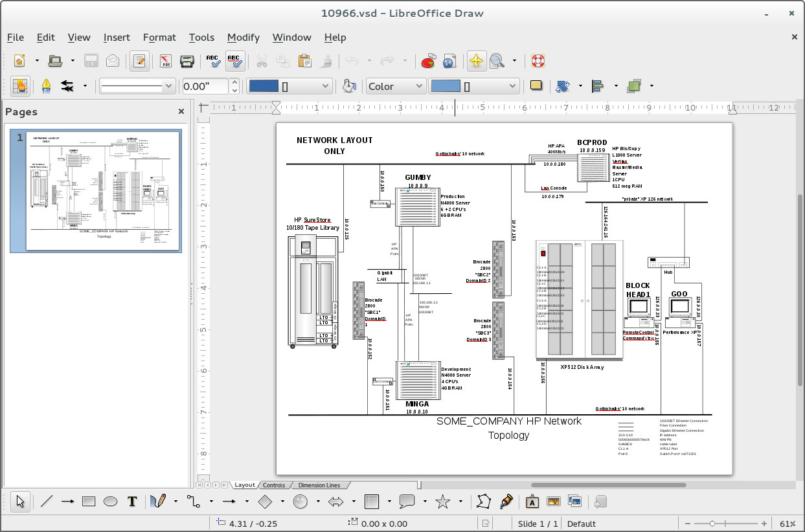
Task: Select the Ellipse tool
Action: tap(110, 501)
